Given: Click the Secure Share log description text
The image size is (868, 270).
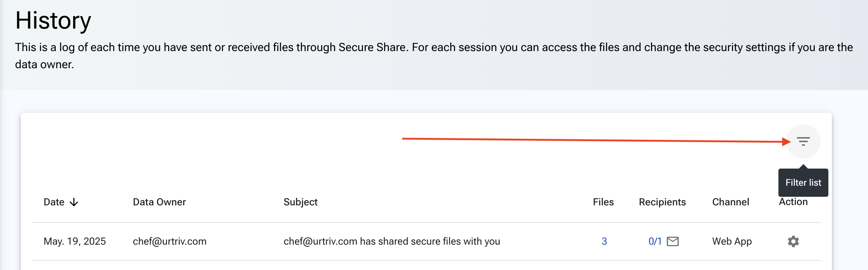Looking at the screenshot, I should click(434, 56).
